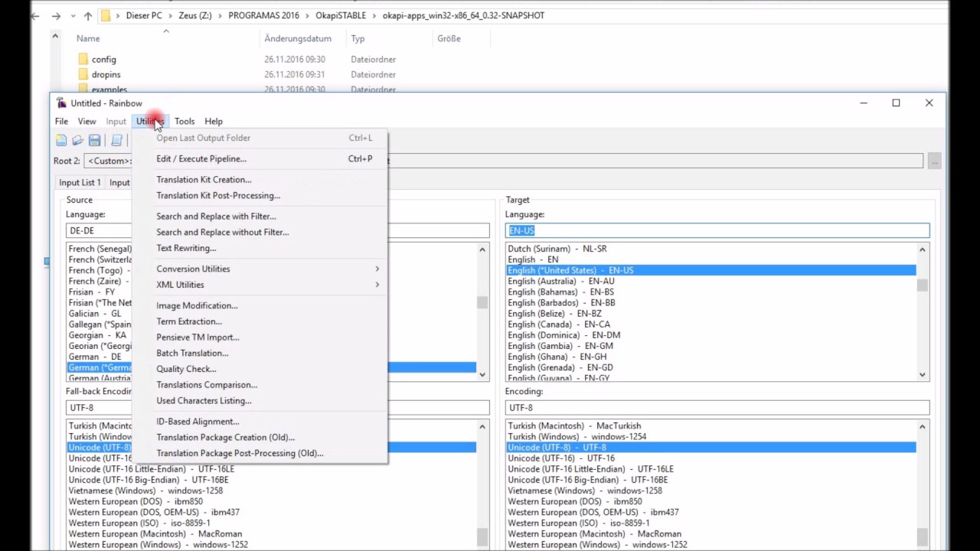
Task: Choose Search and Replace without Filter
Action: point(260,232)
